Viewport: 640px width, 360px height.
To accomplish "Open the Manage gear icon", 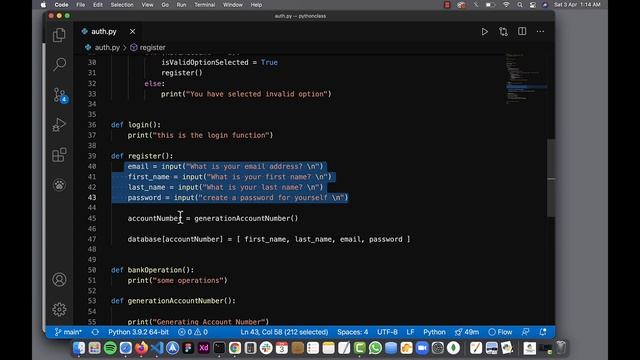I will [x=59, y=309].
